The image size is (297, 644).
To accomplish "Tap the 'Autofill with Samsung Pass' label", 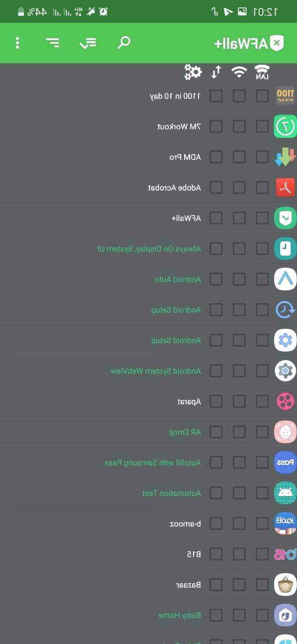I will [x=153, y=462].
